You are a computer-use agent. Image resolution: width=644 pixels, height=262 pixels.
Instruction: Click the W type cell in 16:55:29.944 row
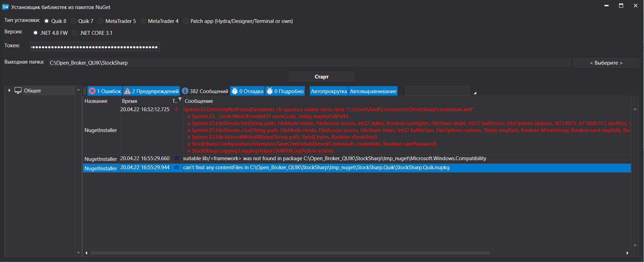pos(176,167)
